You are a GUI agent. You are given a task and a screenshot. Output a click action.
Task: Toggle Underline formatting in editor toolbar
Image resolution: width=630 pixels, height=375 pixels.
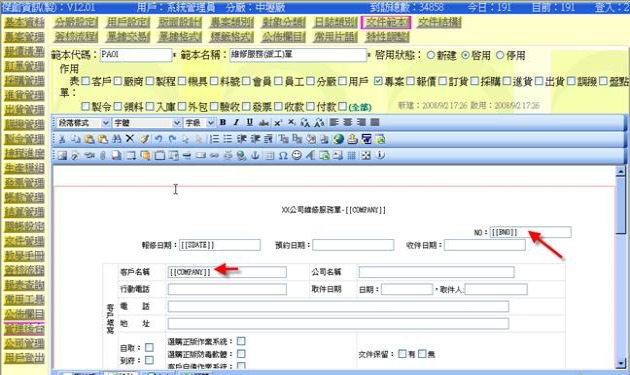[x=250, y=122]
